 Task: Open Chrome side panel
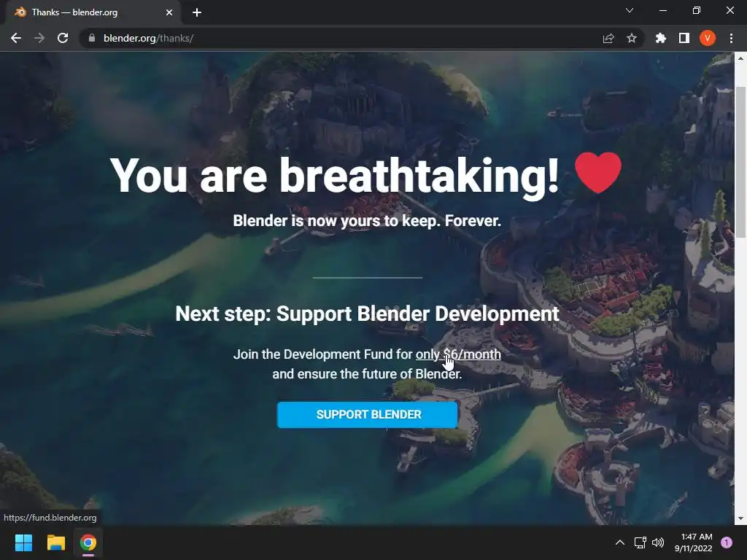click(x=684, y=38)
